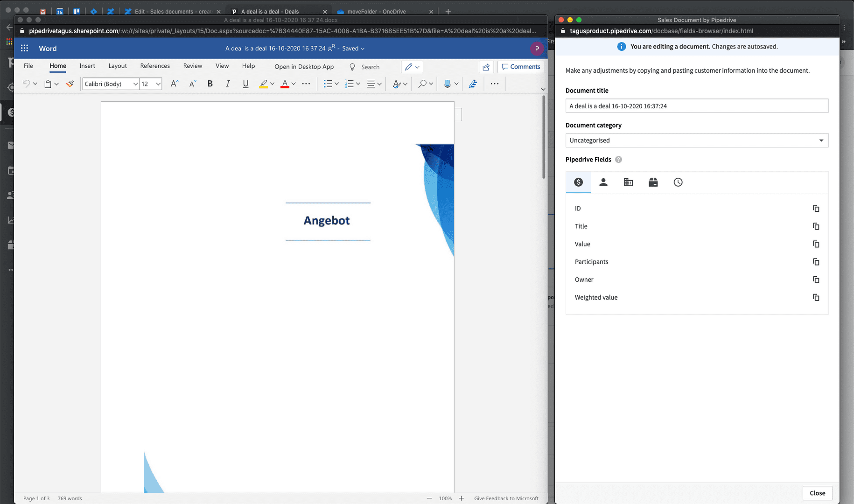This screenshot has width=854, height=504.
Task: Click the paragraph alignment icon
Action: coord(371,84)
